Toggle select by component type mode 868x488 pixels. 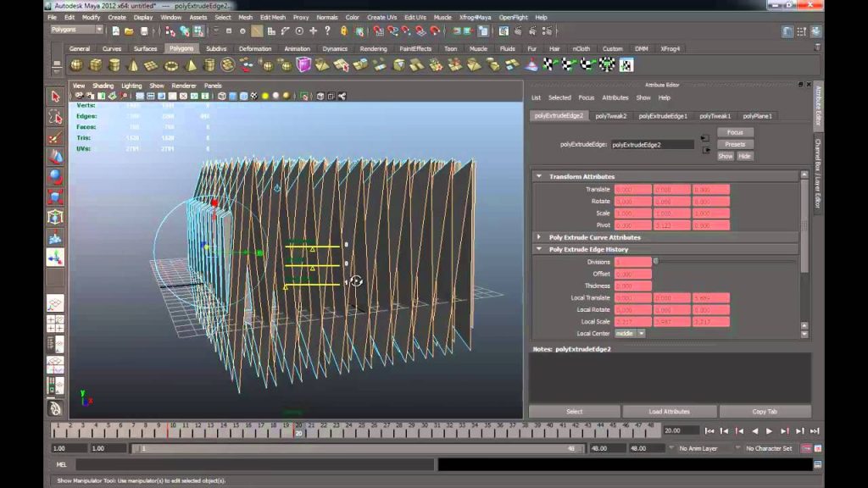198,31
